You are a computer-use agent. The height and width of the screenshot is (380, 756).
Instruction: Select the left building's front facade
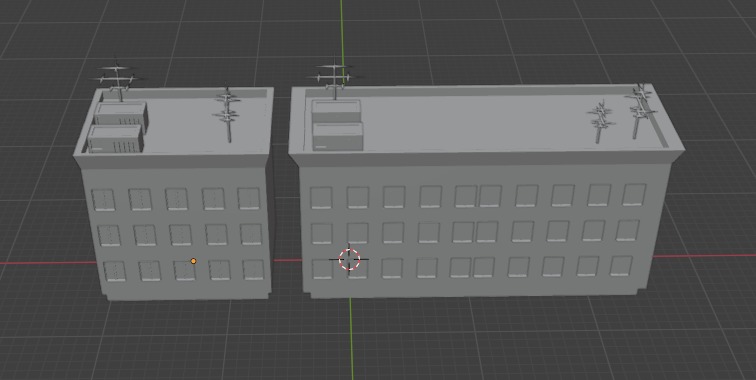pyautogui.click(x=177, y=234)
